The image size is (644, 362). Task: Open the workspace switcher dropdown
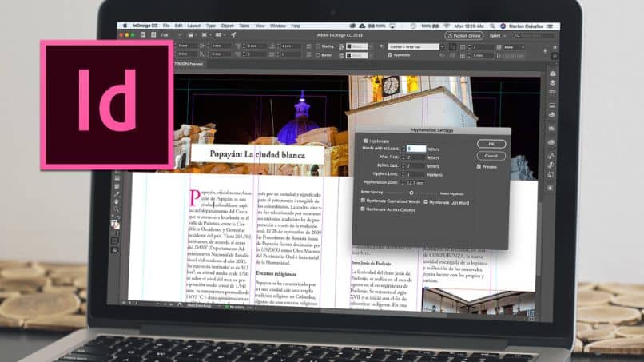499,36
